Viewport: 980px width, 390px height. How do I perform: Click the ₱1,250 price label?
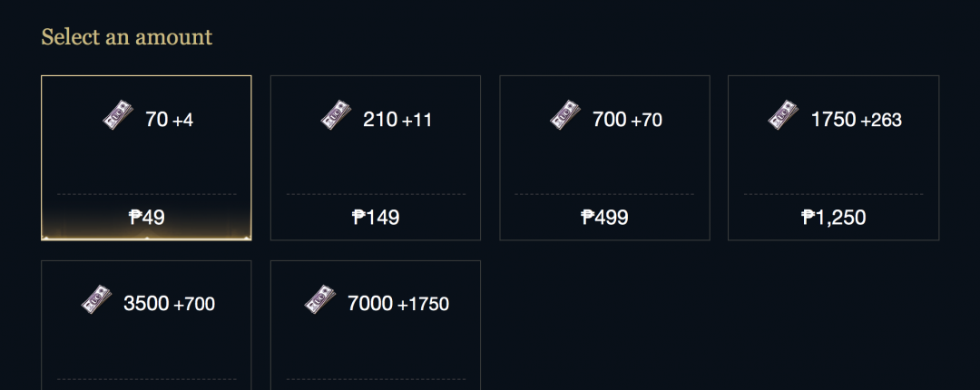pyautogui.click(x=834, y=218)
